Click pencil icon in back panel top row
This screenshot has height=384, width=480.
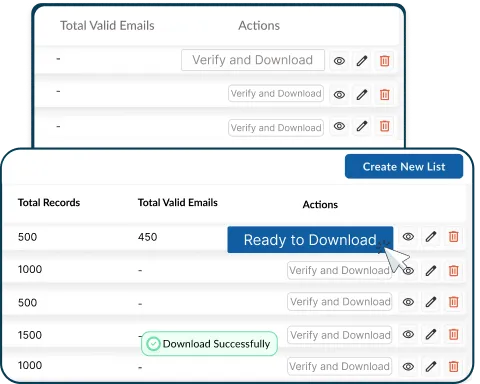pos(362,61)
